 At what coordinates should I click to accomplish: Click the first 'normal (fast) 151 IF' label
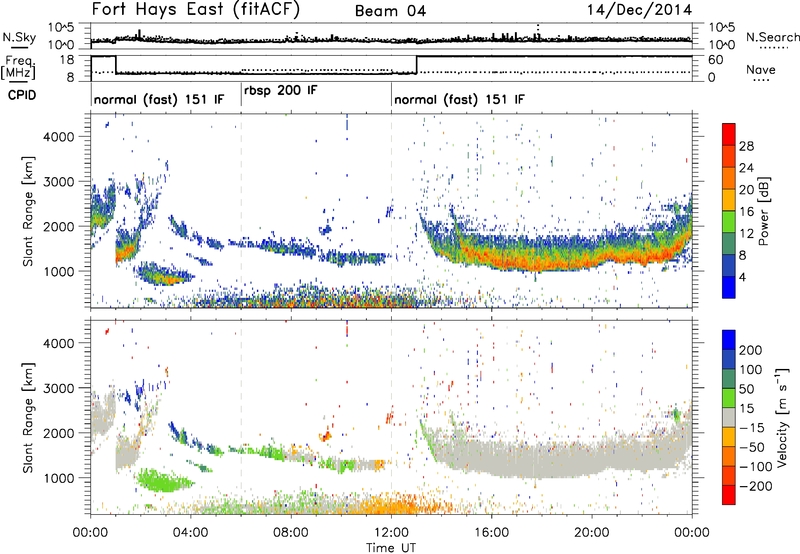click(x=159, y=99)
